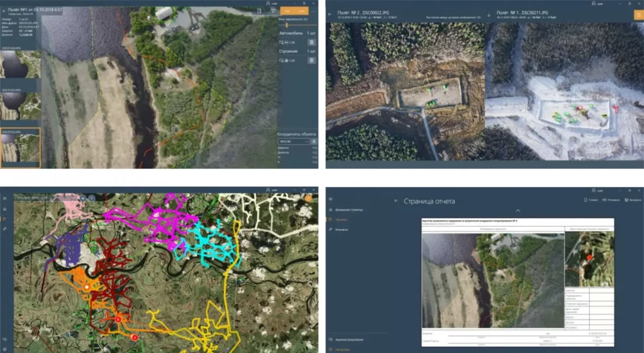Click the house icon under Строения

(286, 60)
